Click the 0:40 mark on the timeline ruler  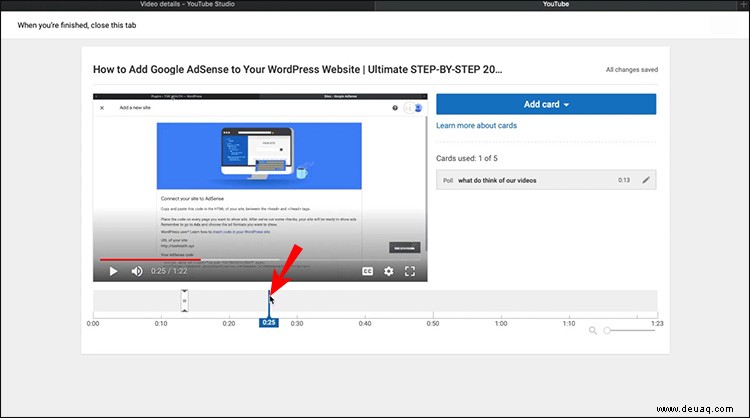365,323
